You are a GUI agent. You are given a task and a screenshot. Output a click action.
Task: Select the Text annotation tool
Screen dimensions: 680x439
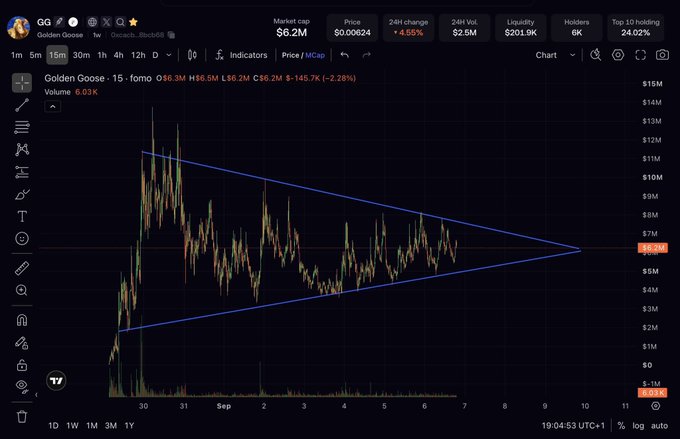[22, 216]
